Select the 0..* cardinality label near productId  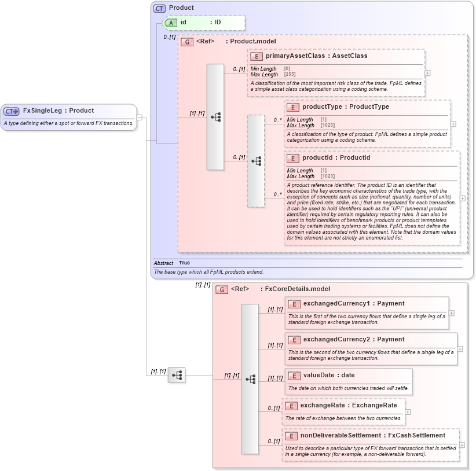tap(278, 194)
